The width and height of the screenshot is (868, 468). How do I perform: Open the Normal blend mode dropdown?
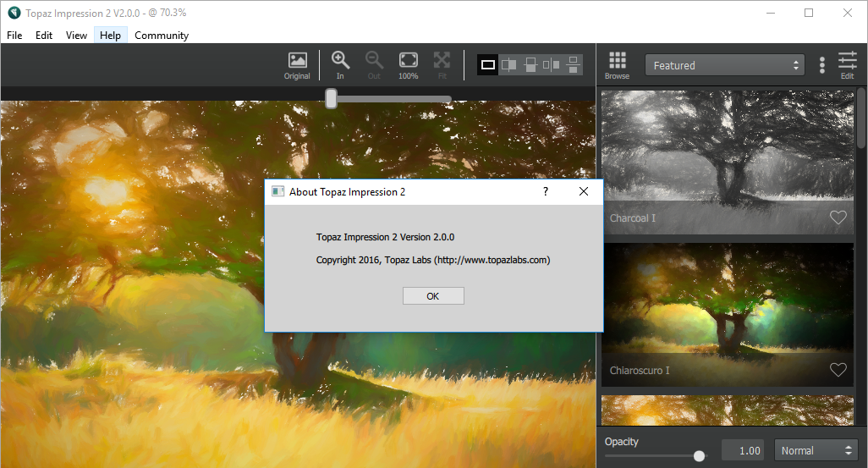[816, 450]
